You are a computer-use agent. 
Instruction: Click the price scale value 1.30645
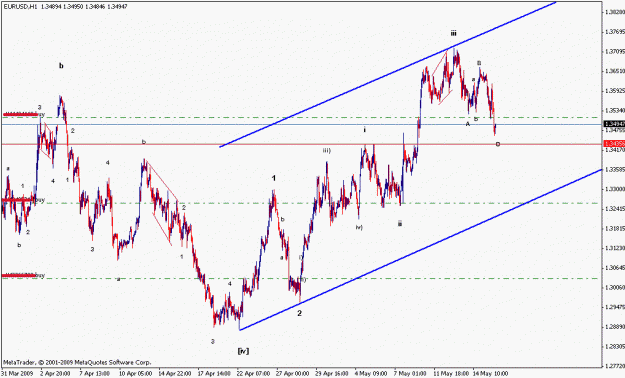(x=614, y=268)
